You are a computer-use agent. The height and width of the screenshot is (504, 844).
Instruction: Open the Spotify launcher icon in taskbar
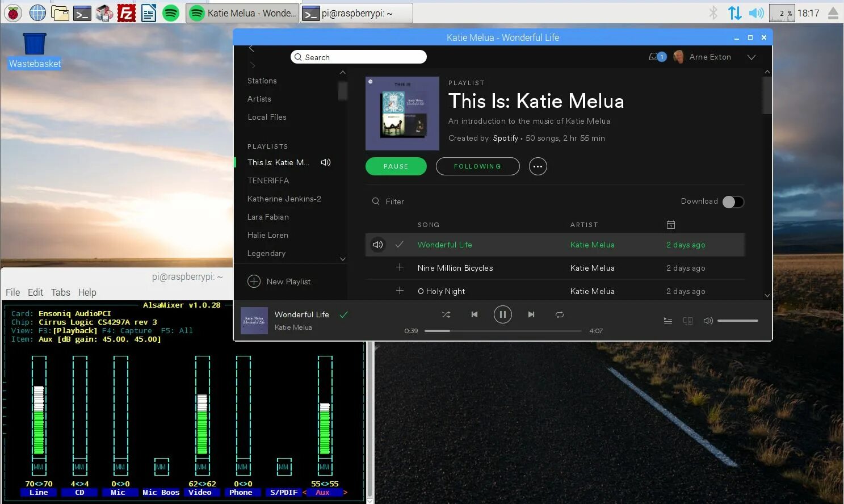171,12
